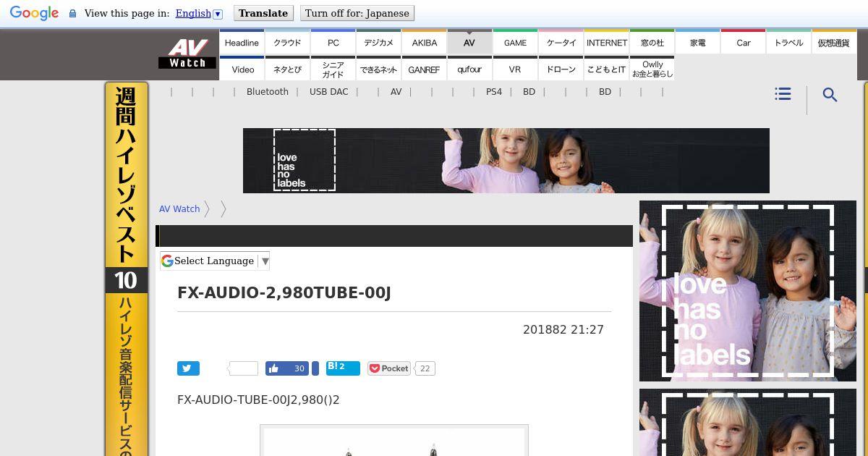The width and height of the screenshot is (868, 456).
Task: Open the Video tab
Action: pyautogui.click(x=242, y=69)
